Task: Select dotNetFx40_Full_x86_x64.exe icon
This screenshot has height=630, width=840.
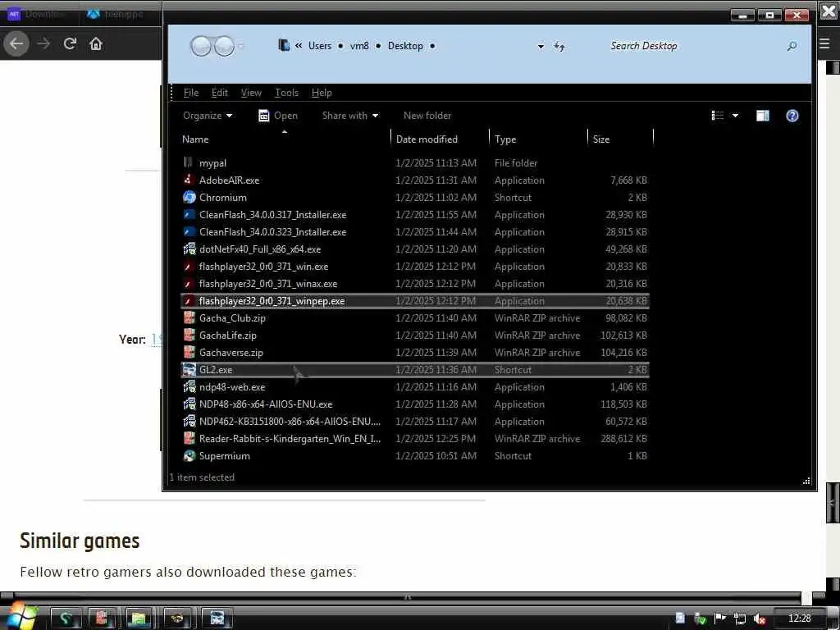Action: click(189, 249)
